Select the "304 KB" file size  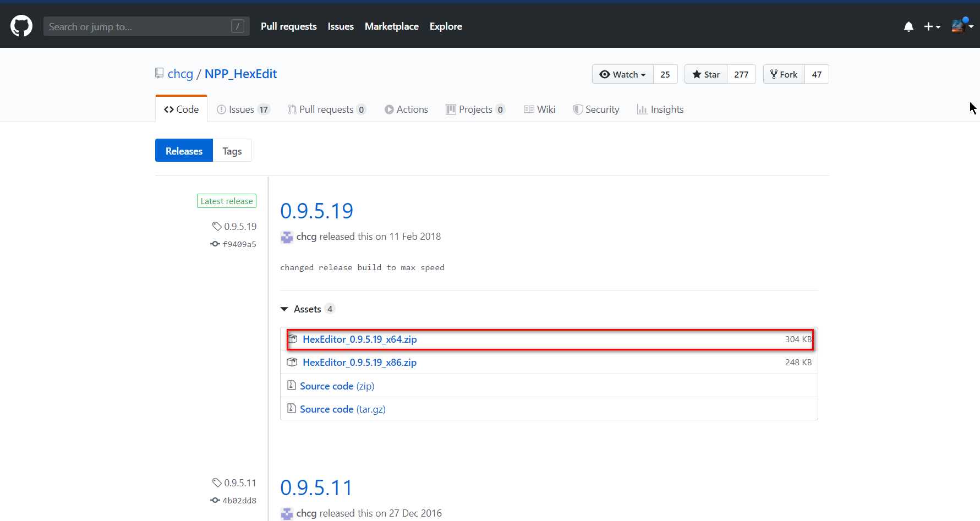pyautogui.click(x=798, y=339)
